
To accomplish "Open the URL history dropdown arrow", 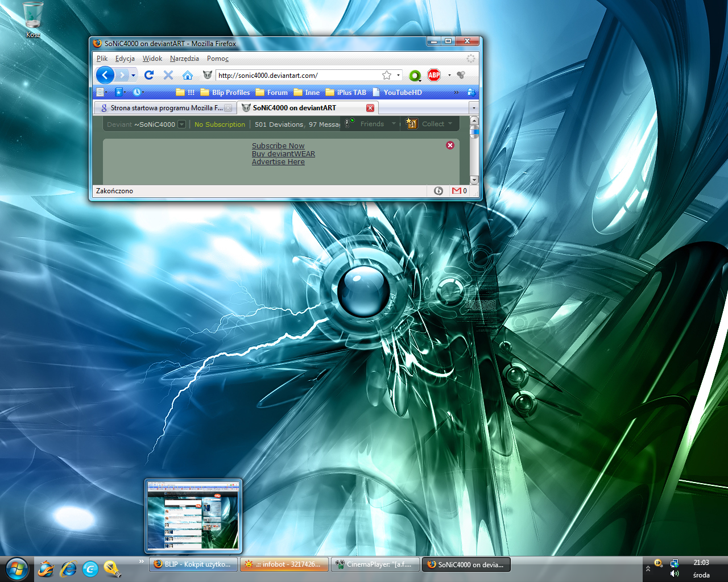I will pyautogui.click(x=398, y=75).
